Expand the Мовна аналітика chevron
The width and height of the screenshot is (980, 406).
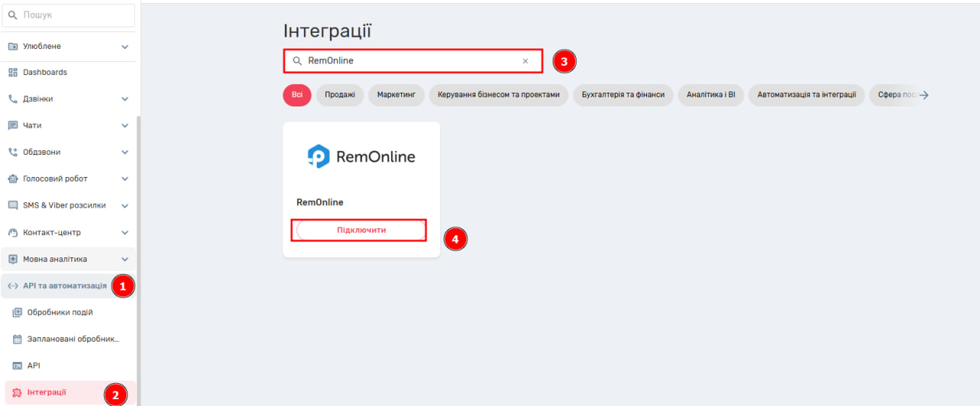tap(125, 259)
